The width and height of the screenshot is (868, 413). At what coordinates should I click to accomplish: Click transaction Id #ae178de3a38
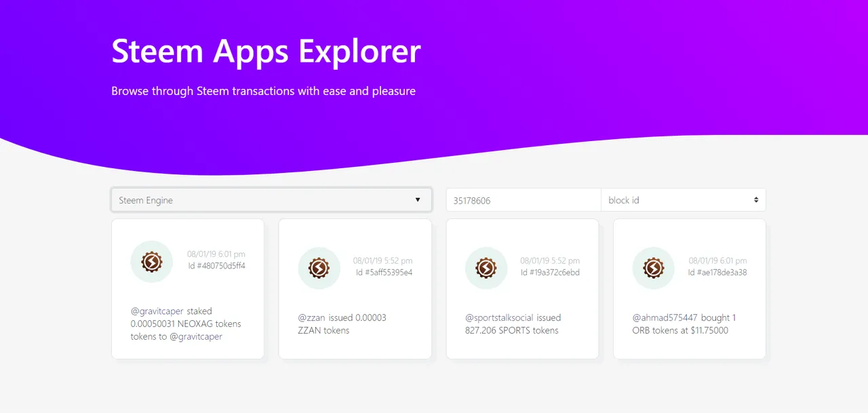click(717, 273)
